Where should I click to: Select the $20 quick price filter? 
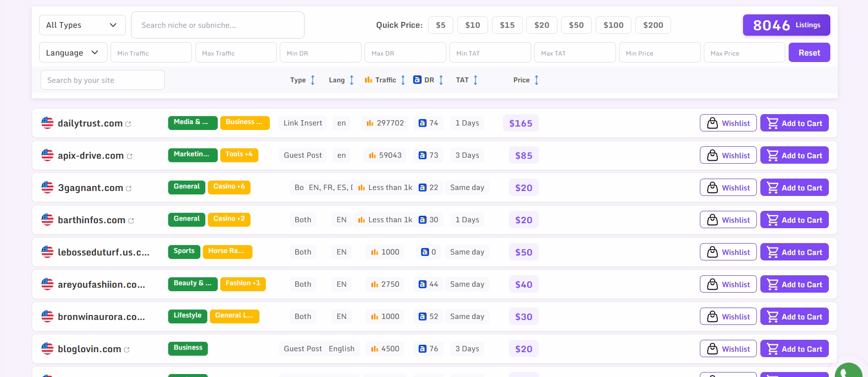pos(542,25)
